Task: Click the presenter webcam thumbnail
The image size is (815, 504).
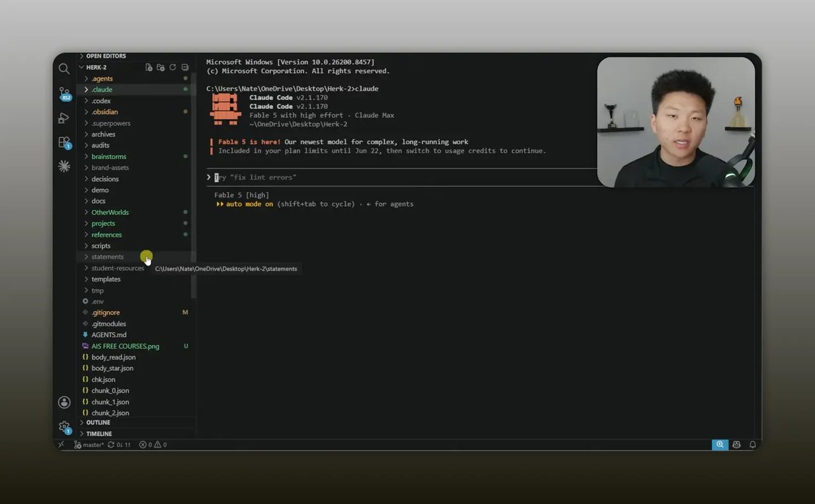Action: tap(676, 122)
